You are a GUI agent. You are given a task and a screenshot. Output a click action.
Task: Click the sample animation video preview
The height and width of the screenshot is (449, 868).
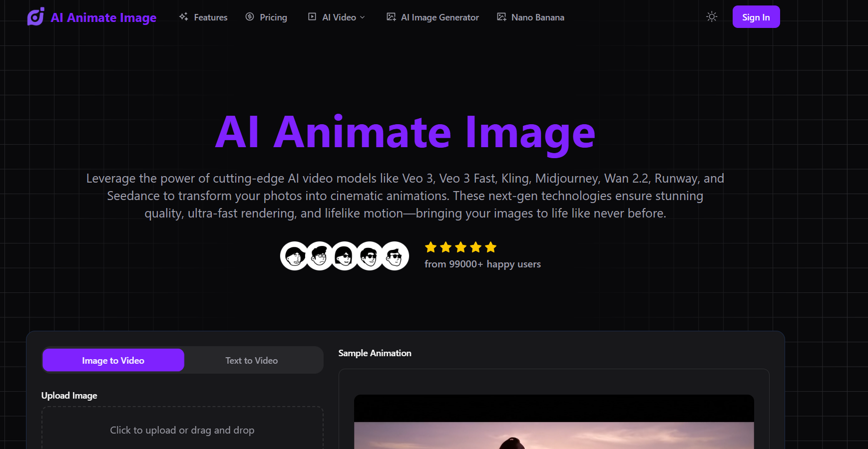(x=554, y=422)
